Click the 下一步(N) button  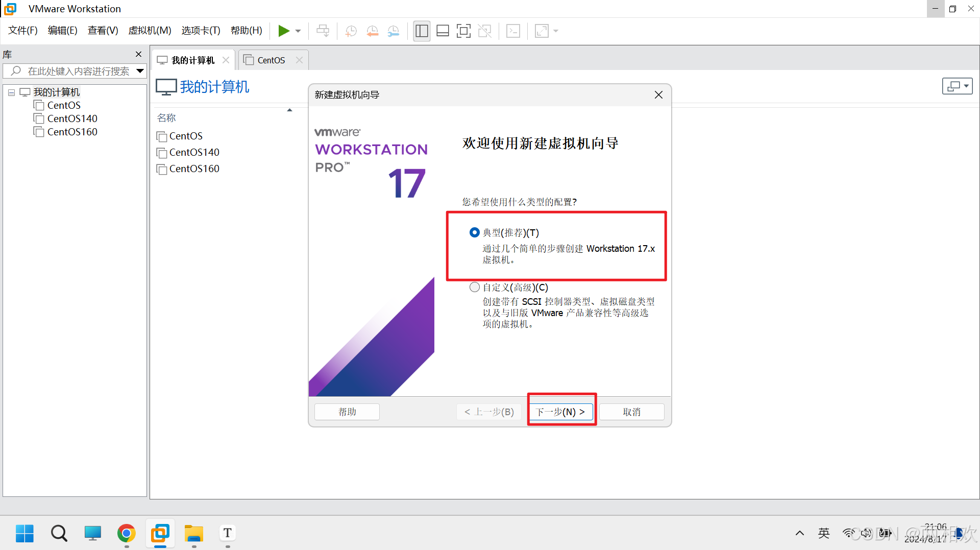[x=560, y=412]
